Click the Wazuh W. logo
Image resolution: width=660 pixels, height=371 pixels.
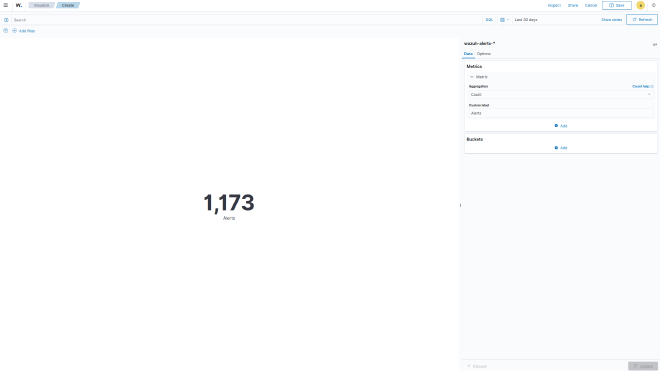(x=19, y=5)
